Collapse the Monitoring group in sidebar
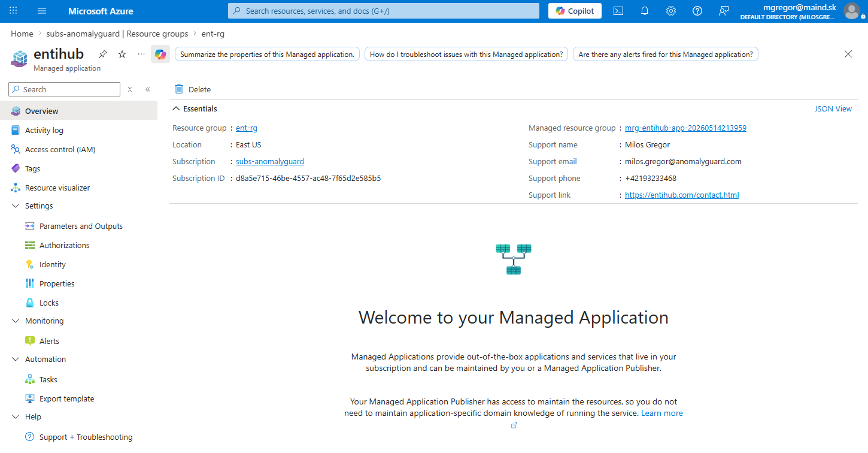868x453 pixels. [16, 321]
